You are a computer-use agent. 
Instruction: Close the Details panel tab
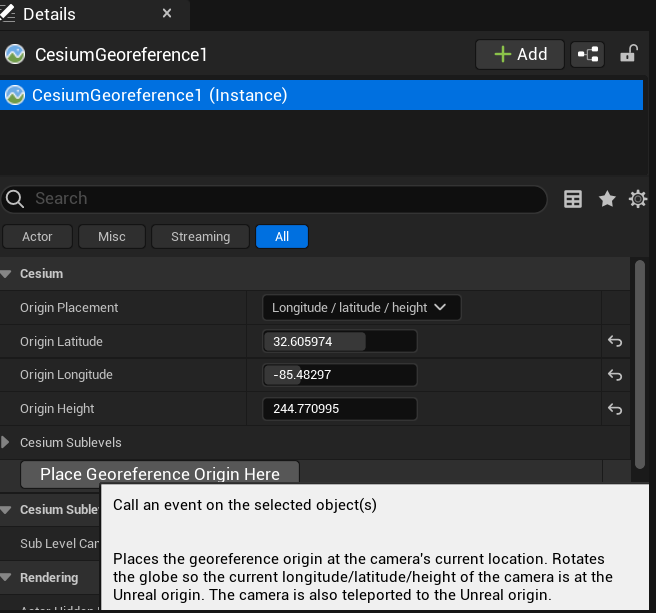[167, 13]
